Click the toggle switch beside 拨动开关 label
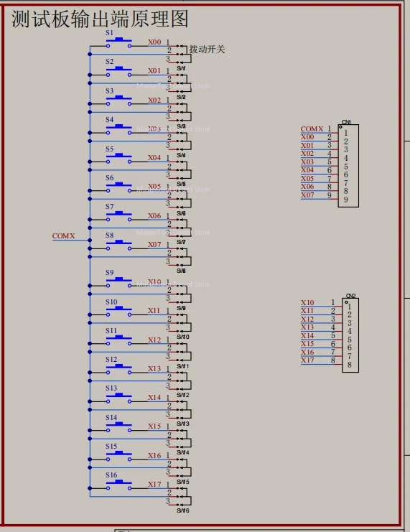 [184, 55]
